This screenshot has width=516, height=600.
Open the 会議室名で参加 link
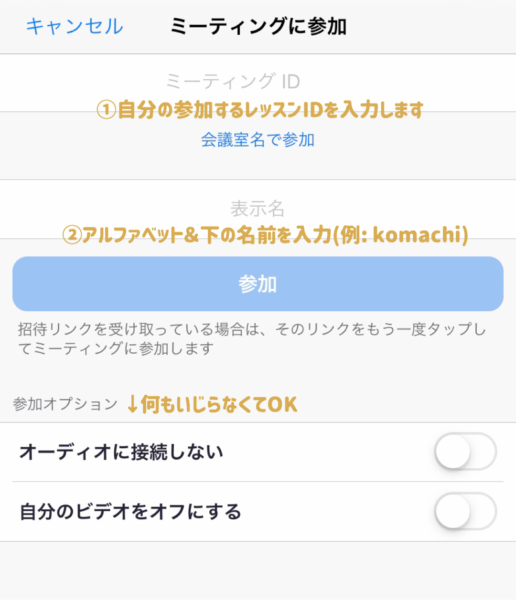(258, 140)
